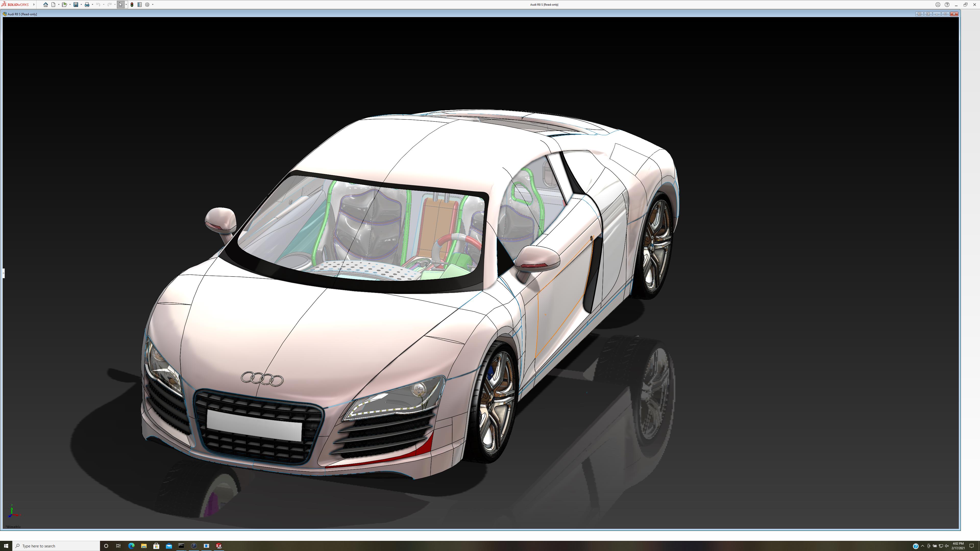Viewport: 980px width, 551px height.
Task: Open the Windows Start menu
Action: 6,546
